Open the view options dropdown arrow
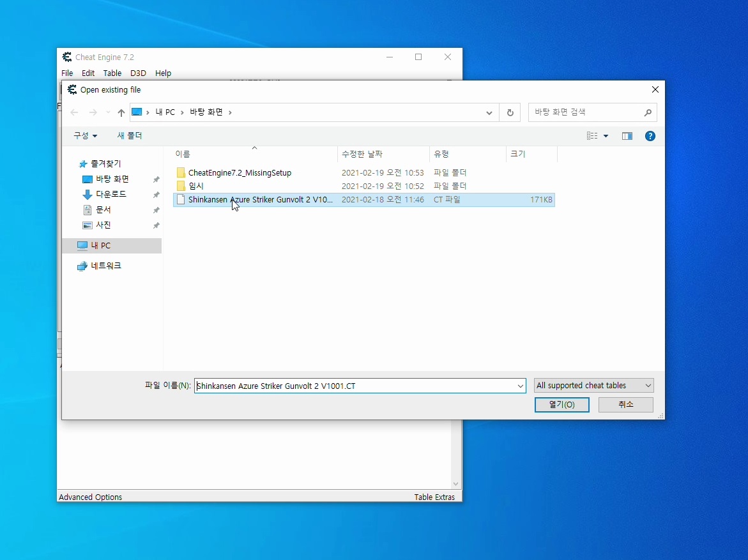This screenshot has height=560, width=748. [606, 137]
